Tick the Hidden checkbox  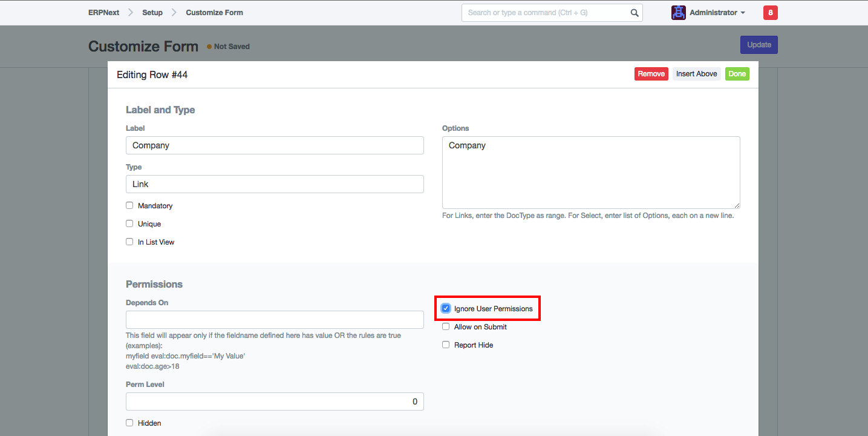(129, 423)
